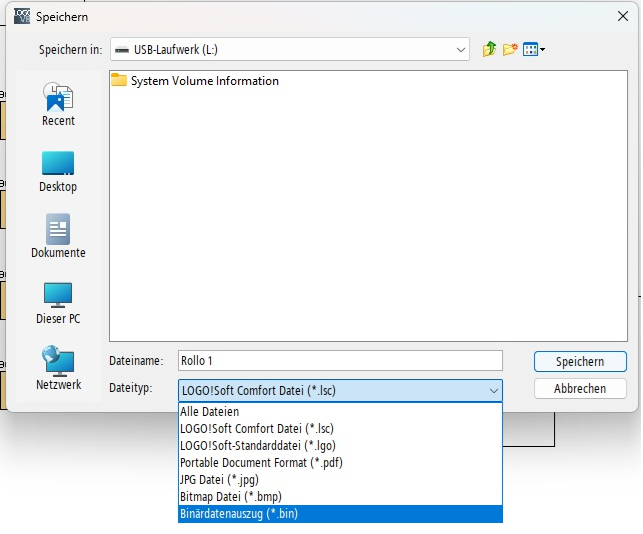Focus the Dateiname field containing Rollo 1

tap(340, 361)
